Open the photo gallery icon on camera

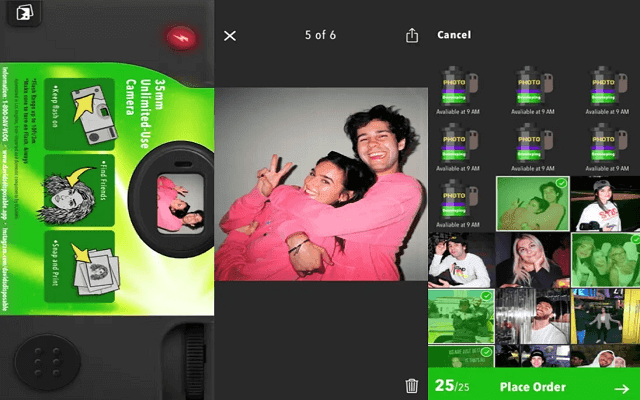(x=23, y=15)
